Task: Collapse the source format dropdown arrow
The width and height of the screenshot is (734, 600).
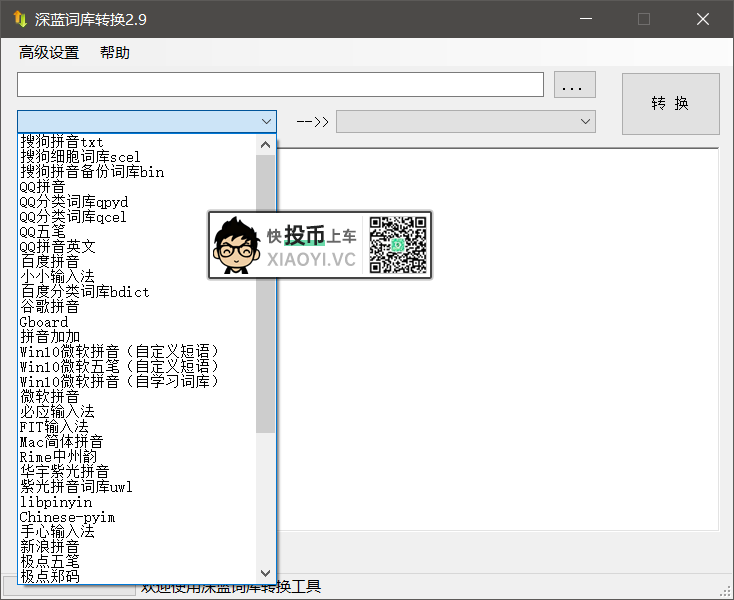Action: pos(266,122)
